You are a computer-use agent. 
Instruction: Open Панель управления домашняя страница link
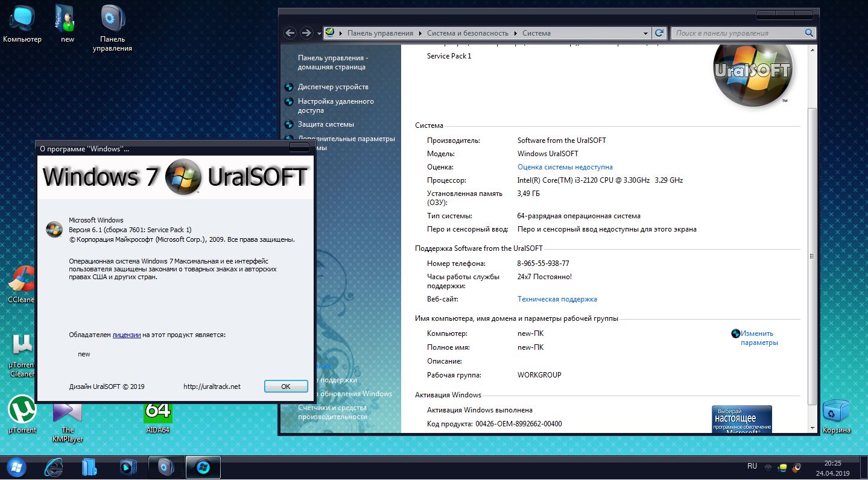(x=333, y=62)
